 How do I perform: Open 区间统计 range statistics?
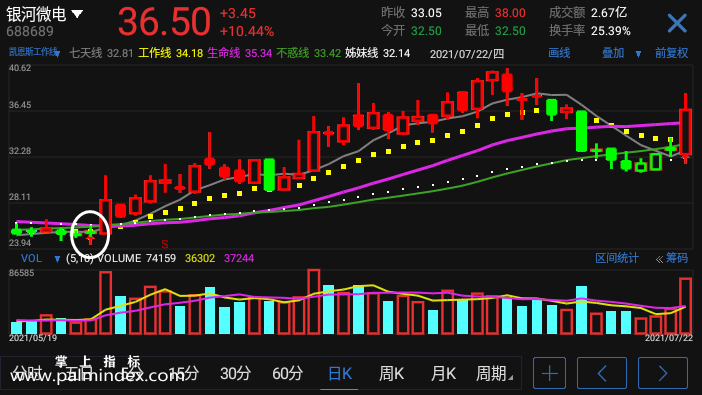[616, 258]
